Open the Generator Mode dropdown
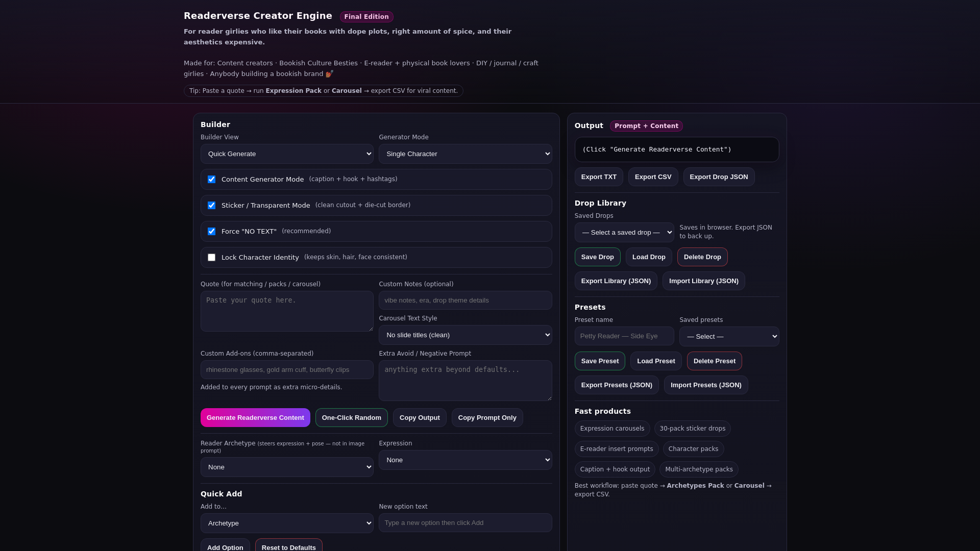The image size is (980, 551). [x=465, y=154]
